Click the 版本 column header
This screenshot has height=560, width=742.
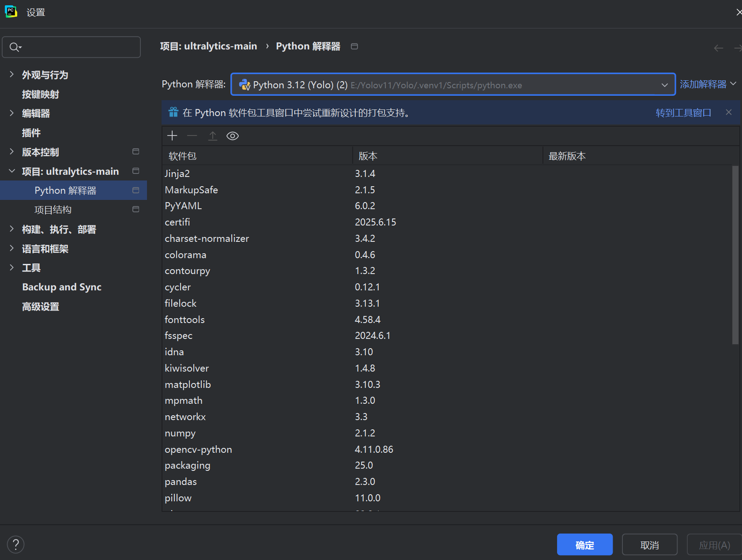tap(448, 156)
